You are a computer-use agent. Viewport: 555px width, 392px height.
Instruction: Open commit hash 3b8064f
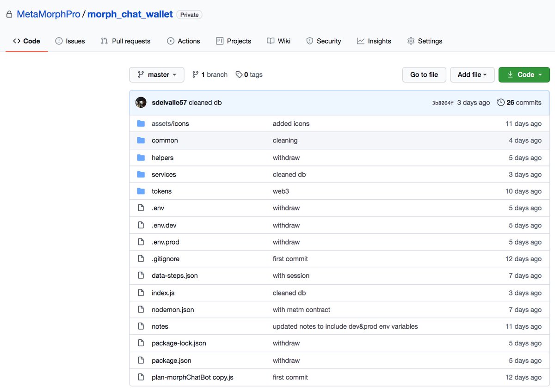click(443, 103)
